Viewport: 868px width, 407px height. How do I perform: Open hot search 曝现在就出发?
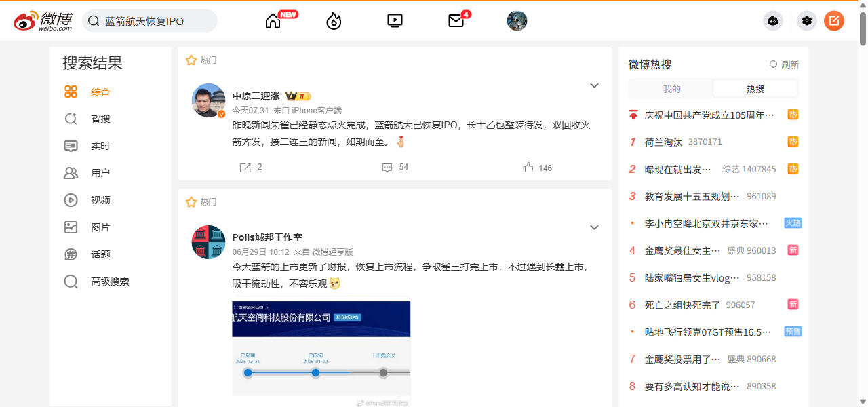pyautogui.click(x=677, y=170)
